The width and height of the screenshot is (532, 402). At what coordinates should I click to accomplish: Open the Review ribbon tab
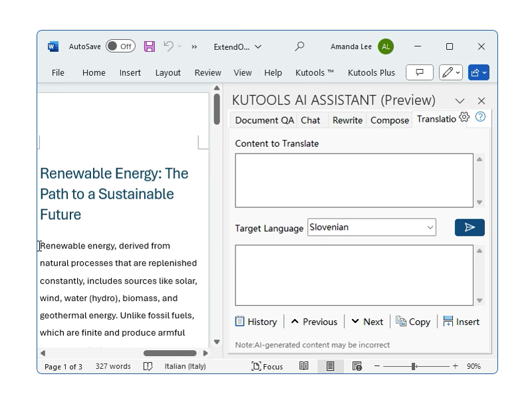[207, 72]
